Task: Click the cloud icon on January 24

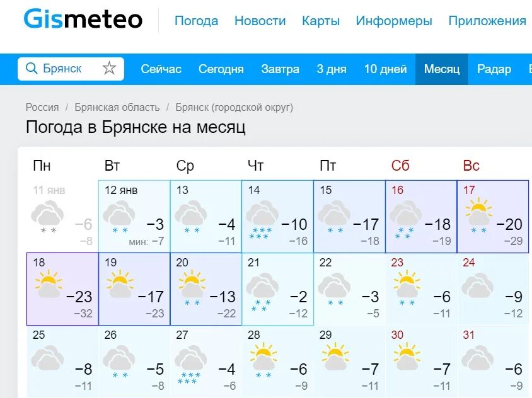Action: pos(477,285)
